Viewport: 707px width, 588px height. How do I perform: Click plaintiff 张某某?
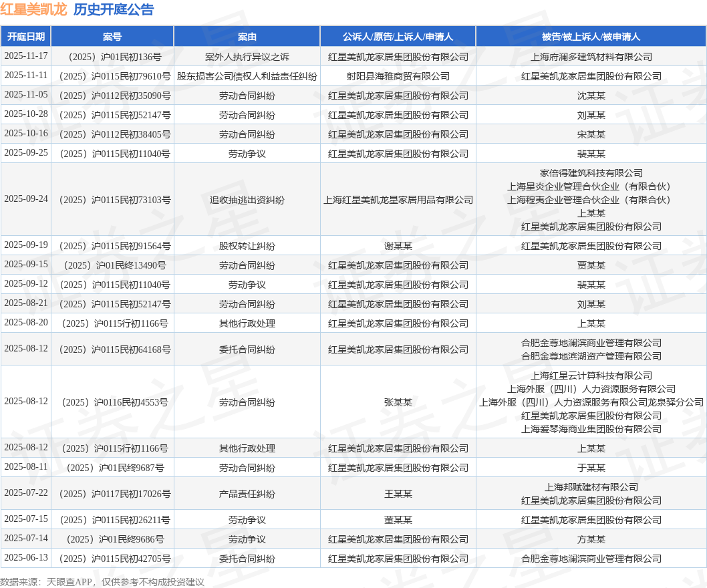[398, 402]
